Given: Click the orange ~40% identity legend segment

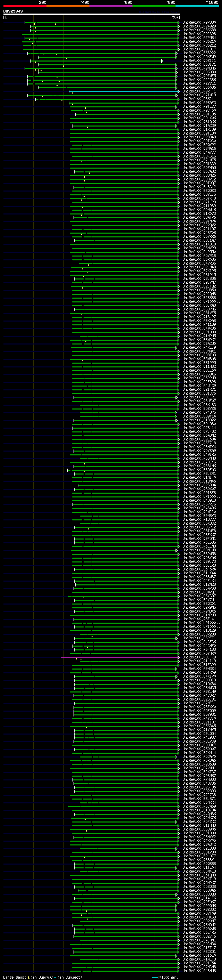Looking at the screenshot, I should tap(68, 6).
